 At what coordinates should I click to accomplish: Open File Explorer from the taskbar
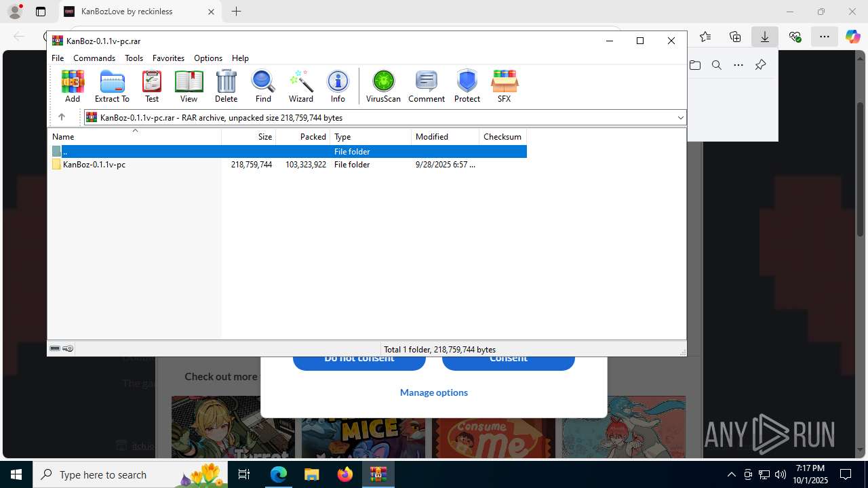[312, 474]
